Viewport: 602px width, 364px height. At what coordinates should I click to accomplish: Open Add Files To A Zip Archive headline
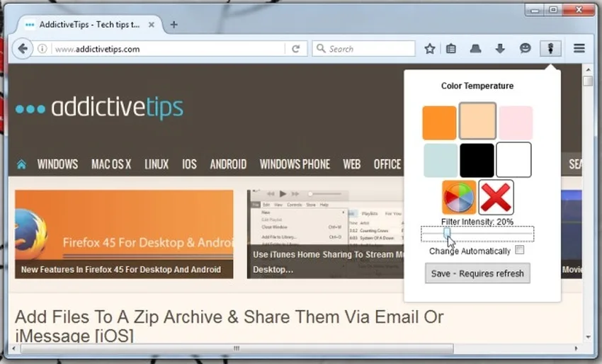coord(229,326)
